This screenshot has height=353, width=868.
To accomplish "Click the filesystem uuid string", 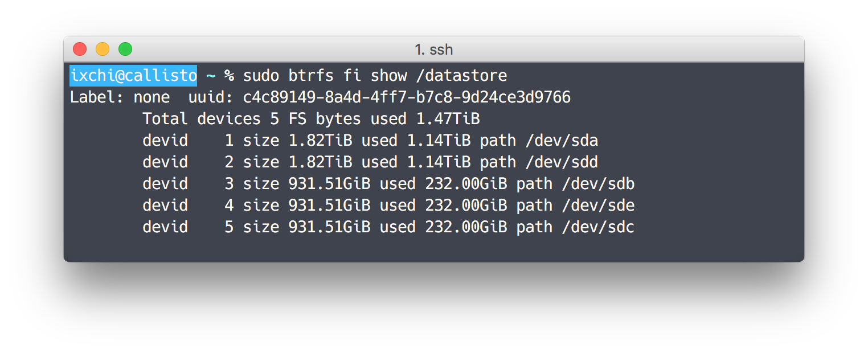I will (x=407, y=97).
